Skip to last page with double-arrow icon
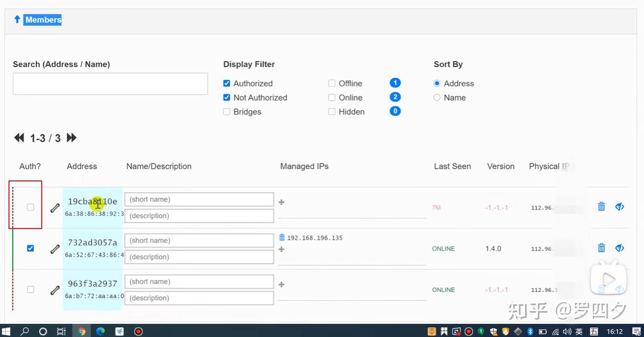This screenshot has width=644, height=337. [71, 138]
